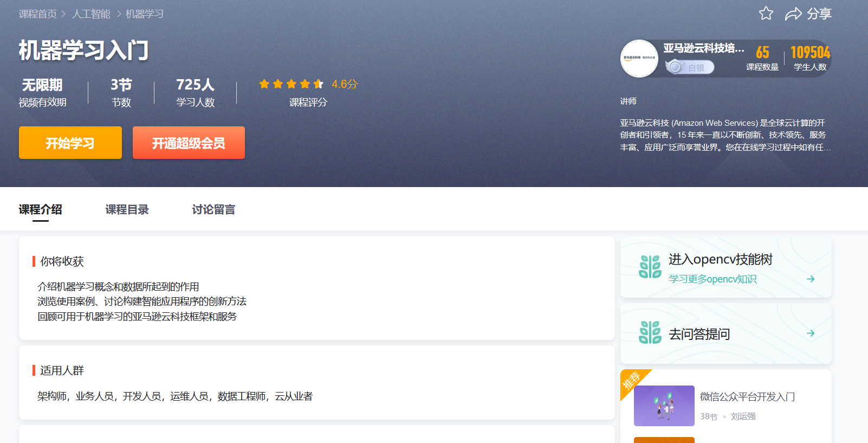Click the 分享 label
Image resolution: width=868 pixels, height=443 pixels.
[819, 14]
